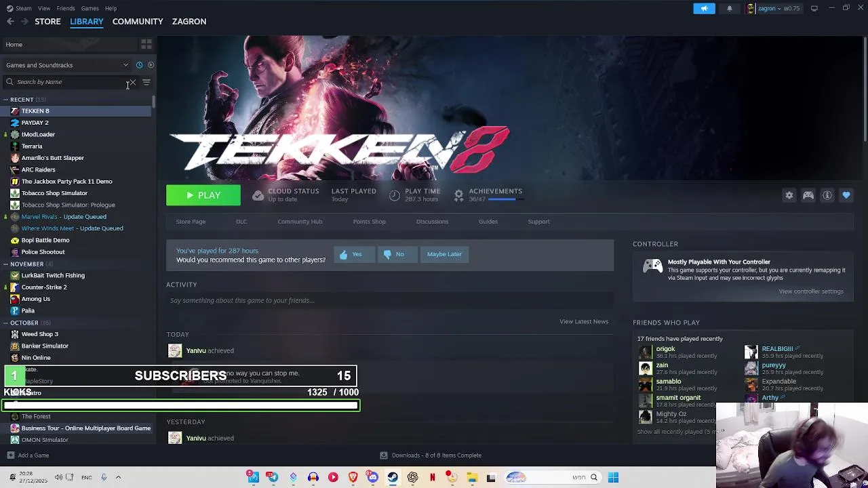This screenshot has height=488, width=868.
Task: Open controller layout icon
Action: 808,195
